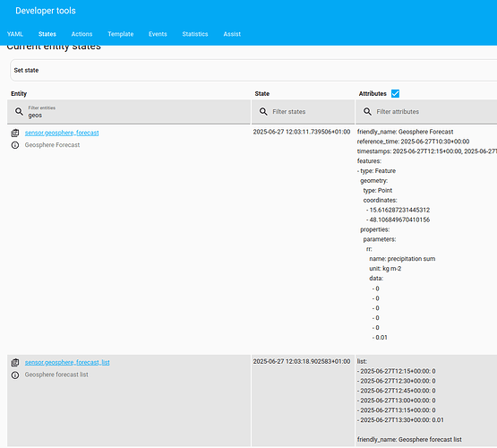
Task: Switch to the States tab
Action: click(47, 34)
